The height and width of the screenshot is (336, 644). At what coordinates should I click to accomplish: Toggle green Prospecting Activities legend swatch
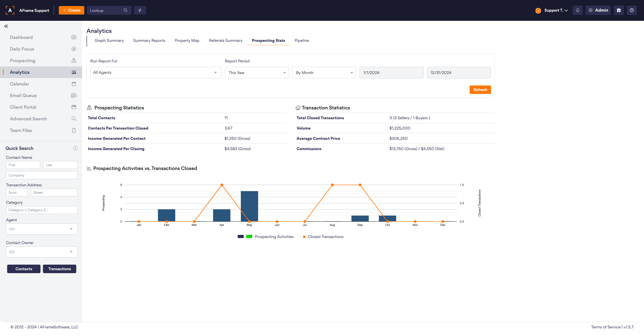[x=249, y=237]
